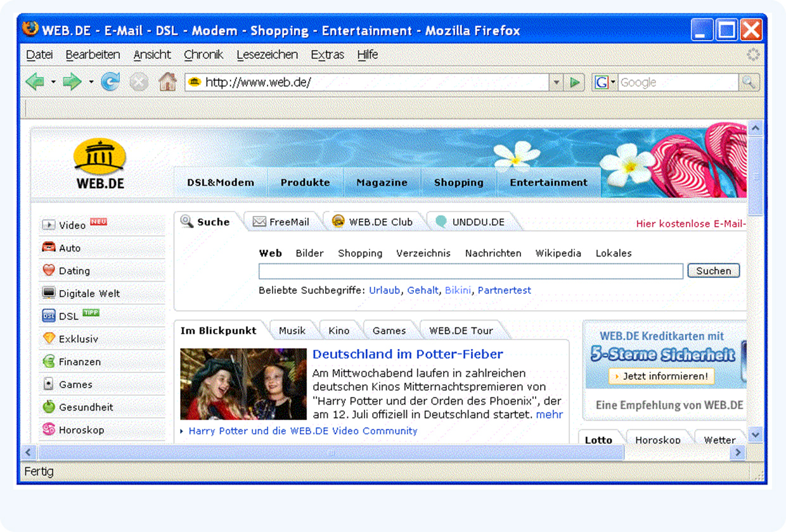The height and width of the screenshot is (532, 786).
Task: Switch to the Musik tab
Action: coord(293,330)
